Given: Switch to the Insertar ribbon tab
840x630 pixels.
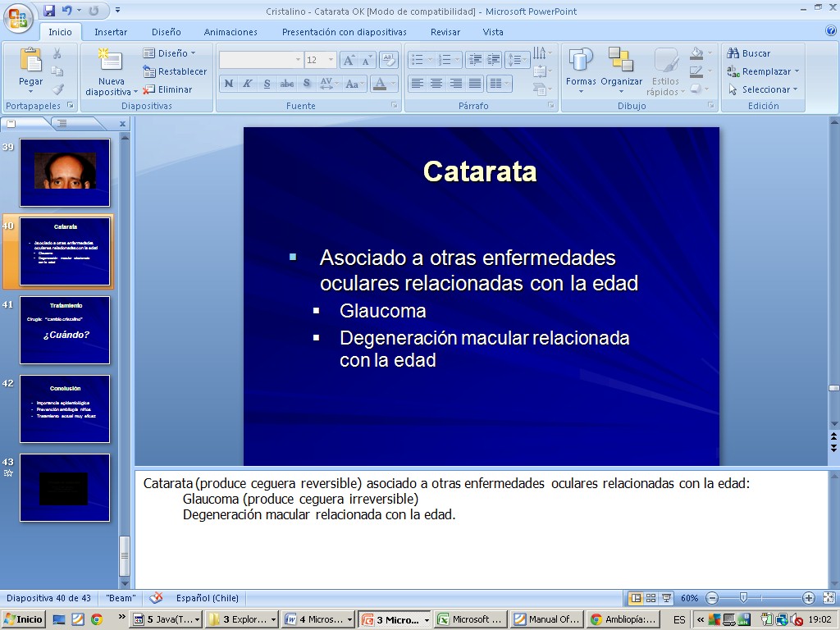Looking at the screenshot, I should [x=111, y=32].
